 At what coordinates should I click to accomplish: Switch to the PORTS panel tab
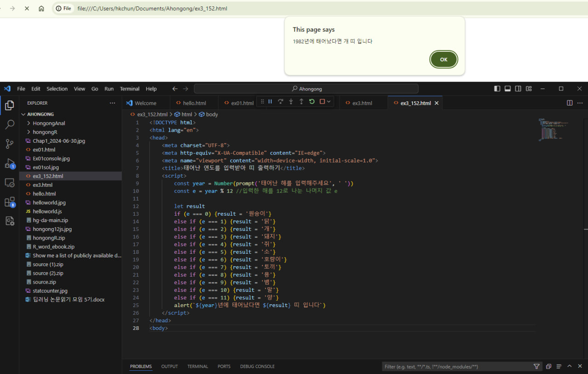[224, 367]
